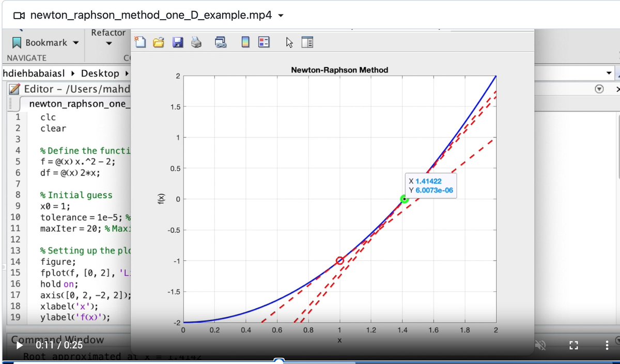
Task: Click code line 'hold on;'
Action: click(x=59, y=284)
